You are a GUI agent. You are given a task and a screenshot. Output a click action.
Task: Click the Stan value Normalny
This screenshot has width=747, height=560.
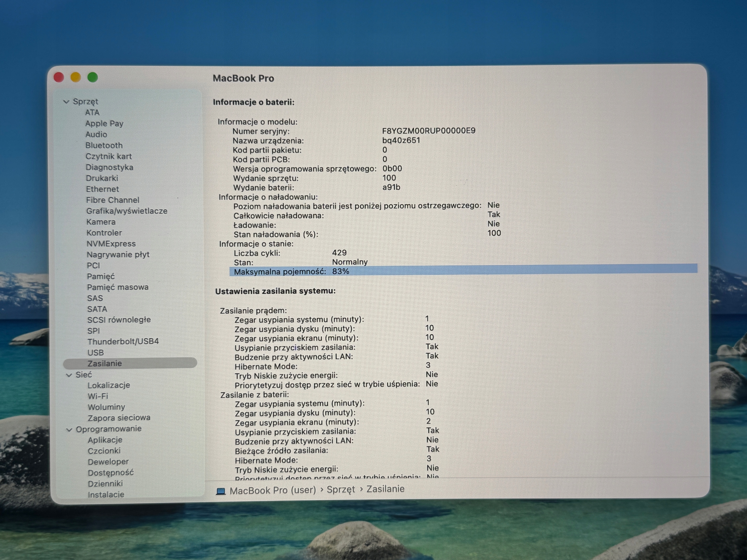pos(350,262)
